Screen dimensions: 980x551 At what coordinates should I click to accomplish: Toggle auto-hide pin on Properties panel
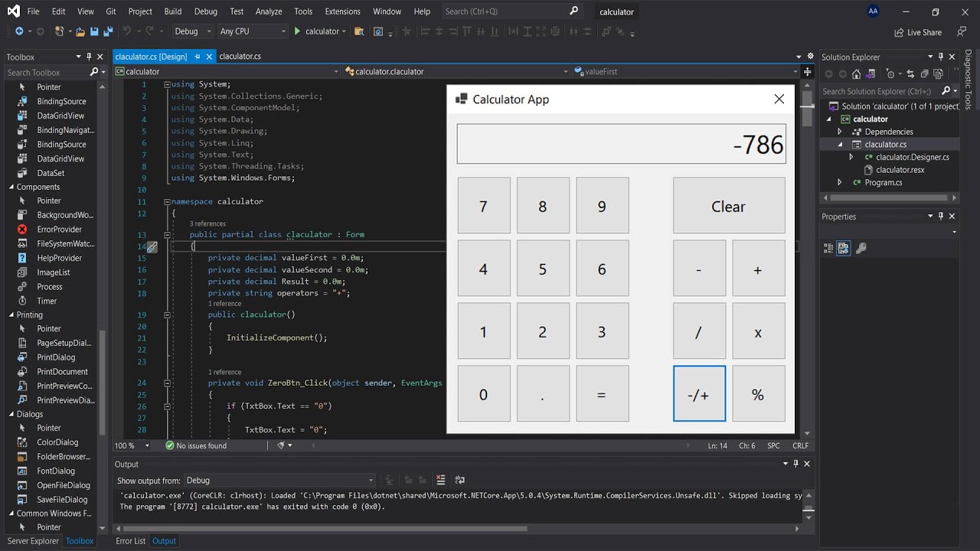click(x=942, y=217)
